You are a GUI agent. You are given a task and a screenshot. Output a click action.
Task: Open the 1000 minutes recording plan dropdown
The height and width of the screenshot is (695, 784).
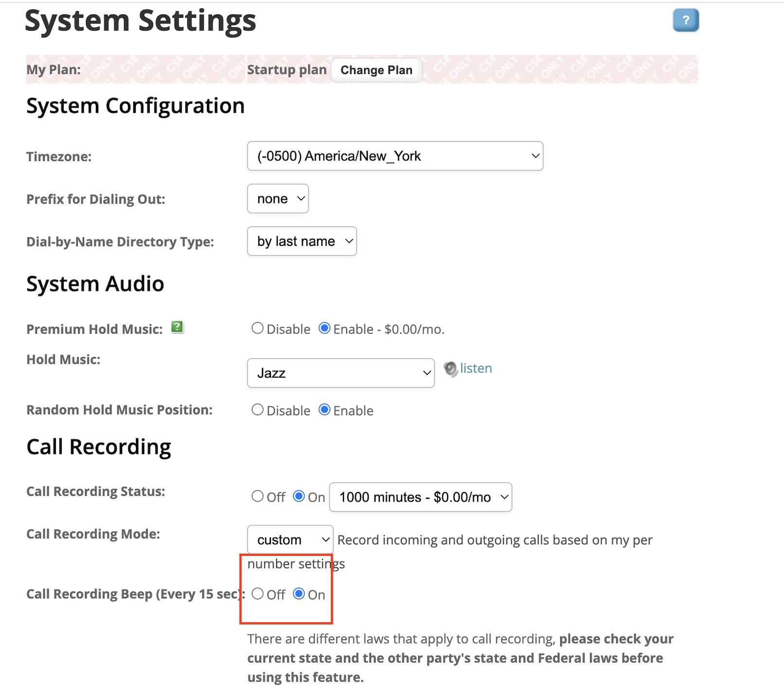click(420, 497)
